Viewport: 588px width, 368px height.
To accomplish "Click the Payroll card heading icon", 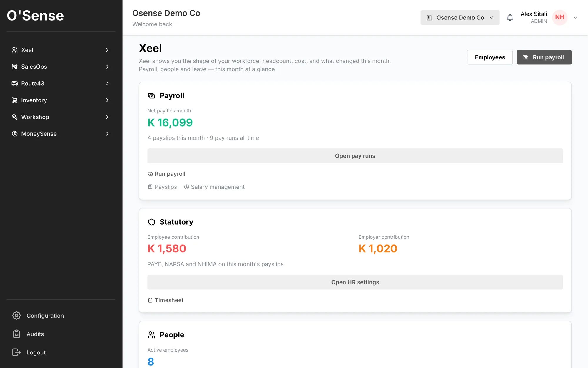I will [x=151, y=96].
